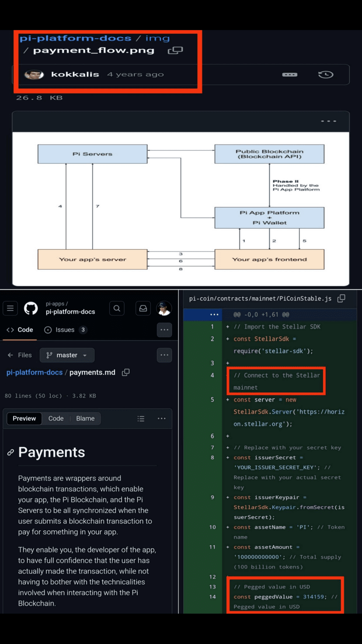362x644 pixels.
Task: View file history clock icon
Action: [x=326, y=75]
